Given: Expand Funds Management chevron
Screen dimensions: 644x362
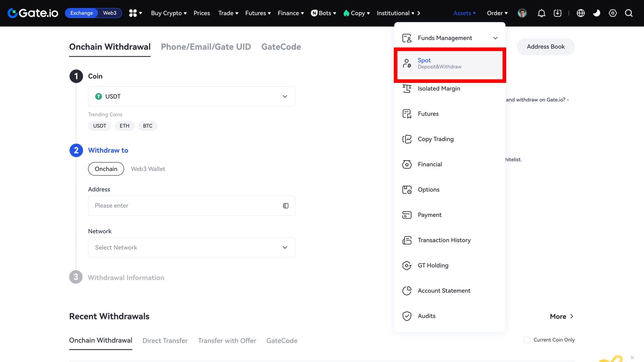Looking at the screenshot, I should click(495, 38).
